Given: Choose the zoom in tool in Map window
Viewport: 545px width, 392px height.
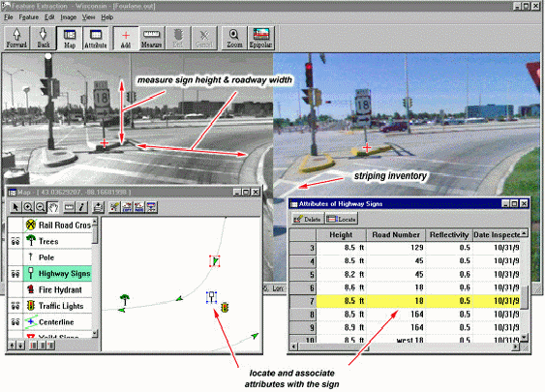Looking at the screenshot, I should click(x=28, y=207).
